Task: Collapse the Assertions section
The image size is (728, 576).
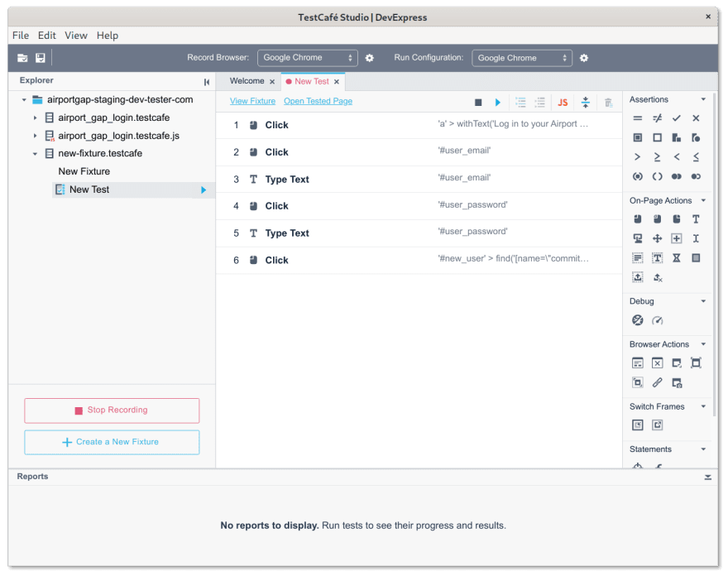Action: (703, 99)
